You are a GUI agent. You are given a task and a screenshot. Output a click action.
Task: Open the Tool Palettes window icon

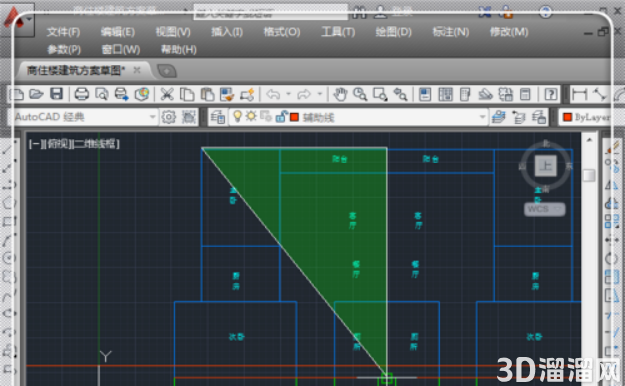point(465,95)
